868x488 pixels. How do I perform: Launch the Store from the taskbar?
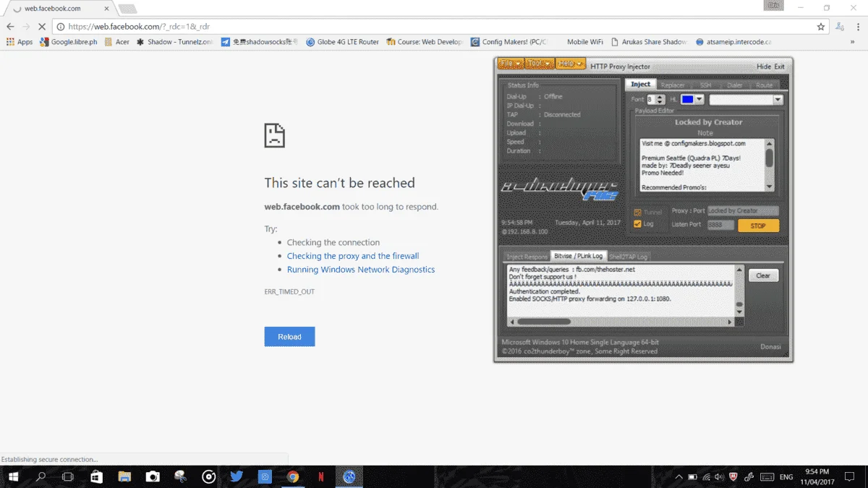coord(96,476)
